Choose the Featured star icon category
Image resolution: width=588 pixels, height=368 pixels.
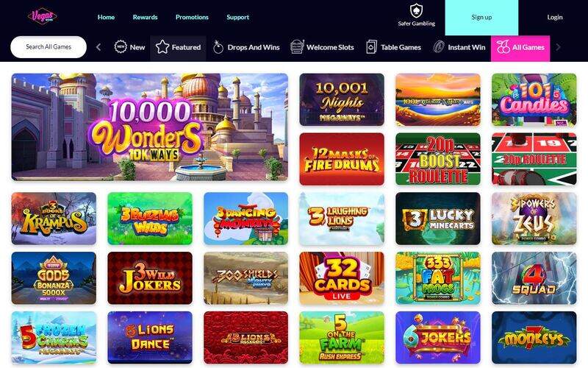coord(162,47)
